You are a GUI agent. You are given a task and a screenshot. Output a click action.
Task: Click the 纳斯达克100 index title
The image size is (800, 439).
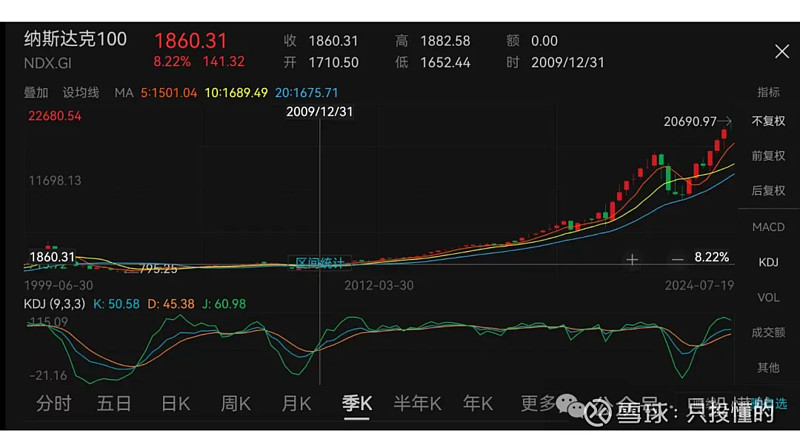(76, 39)
